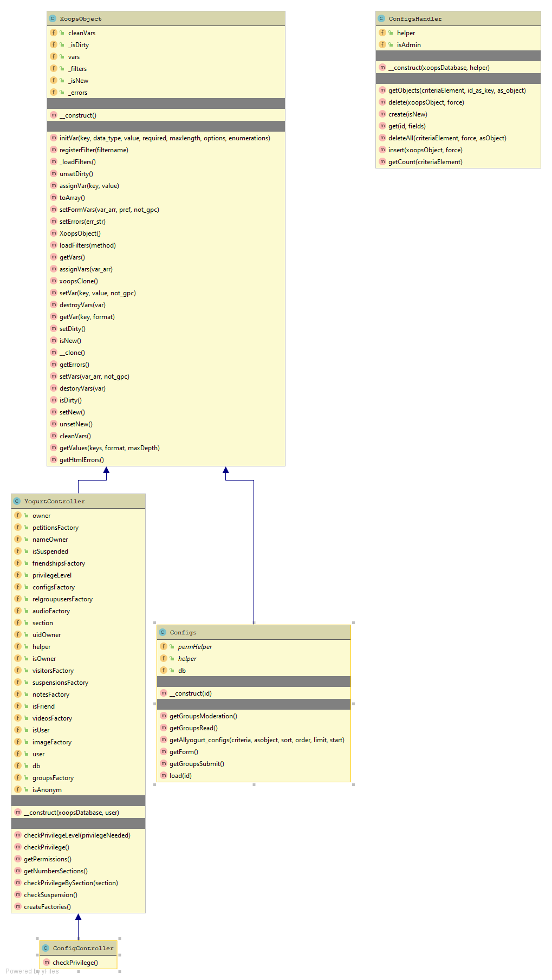
Task: Click the class icon in ConfigController header
Action: point(46,948)
